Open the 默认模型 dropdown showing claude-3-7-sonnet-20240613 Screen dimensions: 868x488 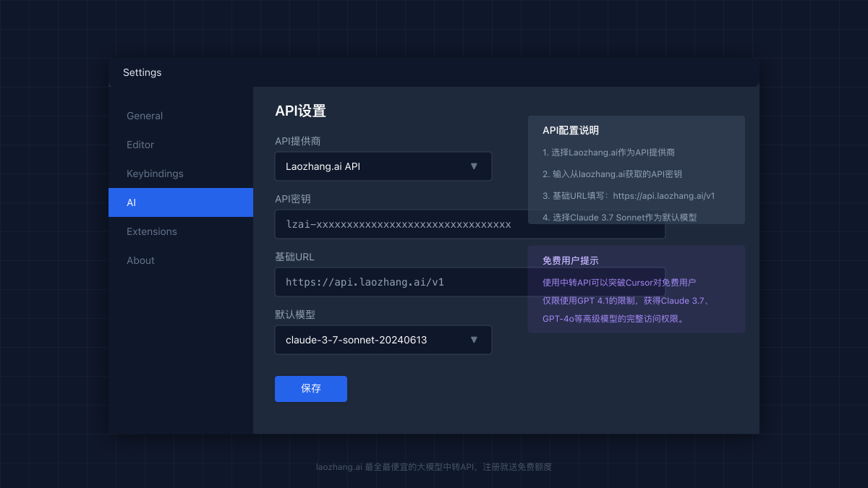click(383, 340)
